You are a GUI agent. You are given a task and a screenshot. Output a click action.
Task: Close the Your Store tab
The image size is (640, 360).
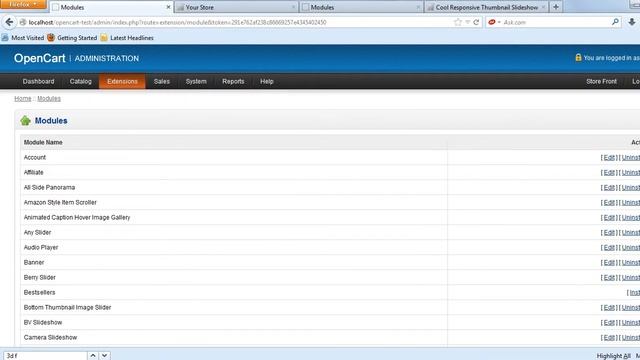[x=293, y=7]
